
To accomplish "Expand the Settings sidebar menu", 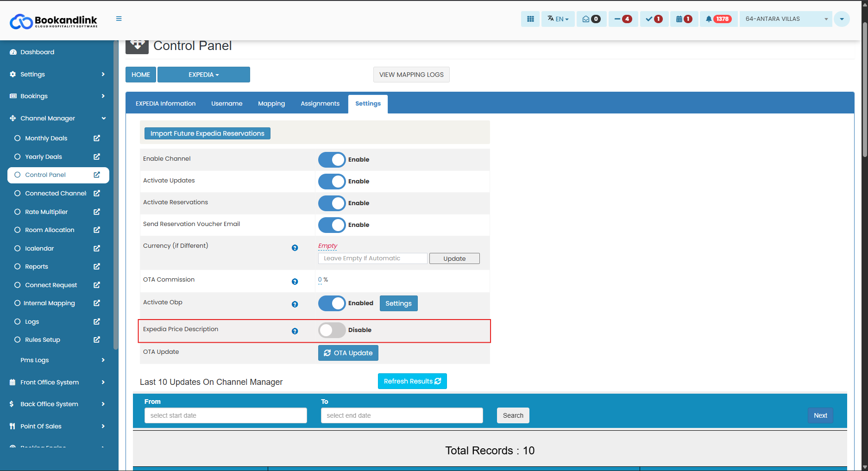I will [x=57, y=74].
